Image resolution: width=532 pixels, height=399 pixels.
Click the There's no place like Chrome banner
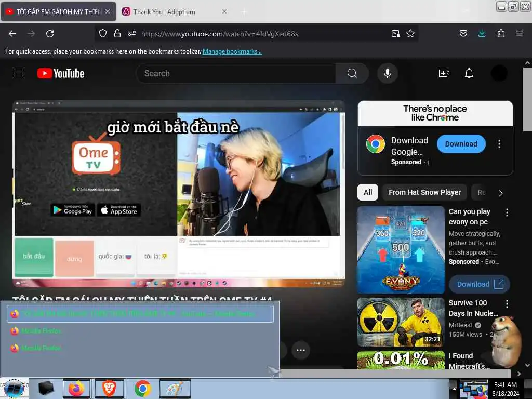[435, 113]
